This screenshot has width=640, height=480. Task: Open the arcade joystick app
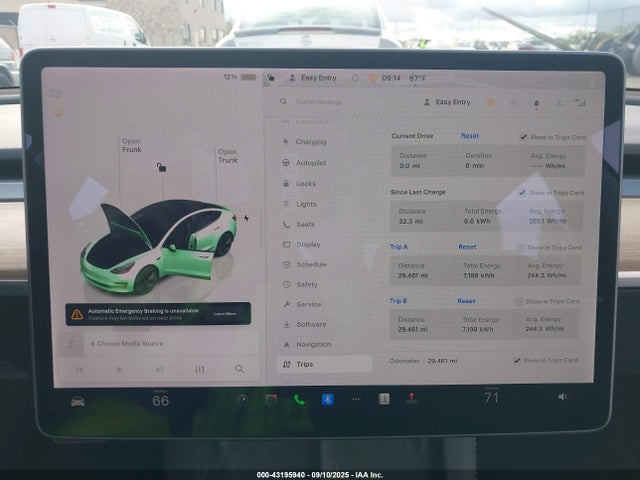coord(411,398)
